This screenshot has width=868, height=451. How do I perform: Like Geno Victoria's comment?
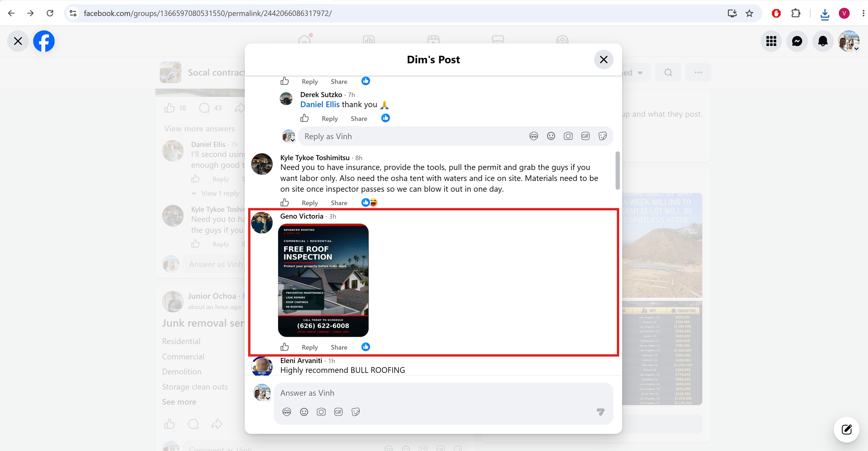pyautogui.click(x=284, y=347)
